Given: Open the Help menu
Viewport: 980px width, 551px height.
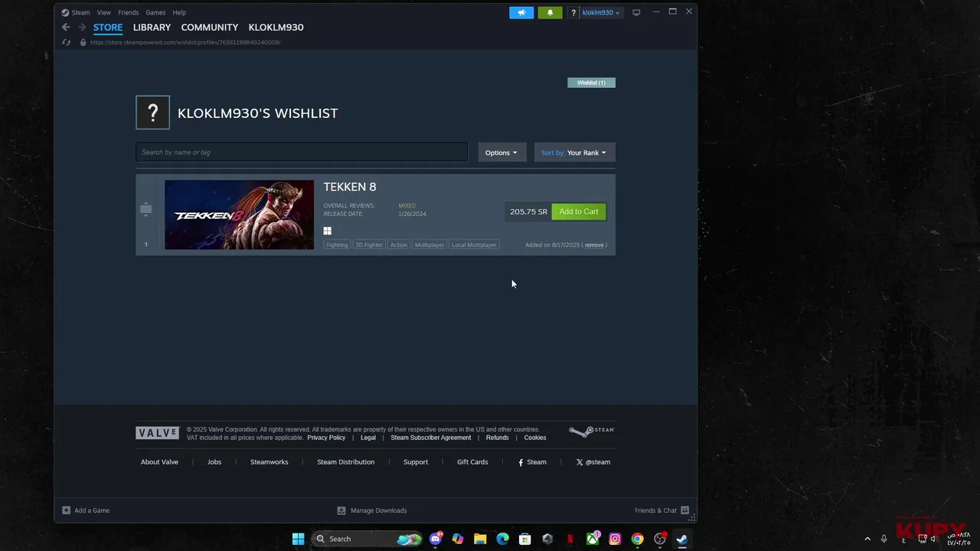Looking at the screenshot, I should tap(179, 12).
